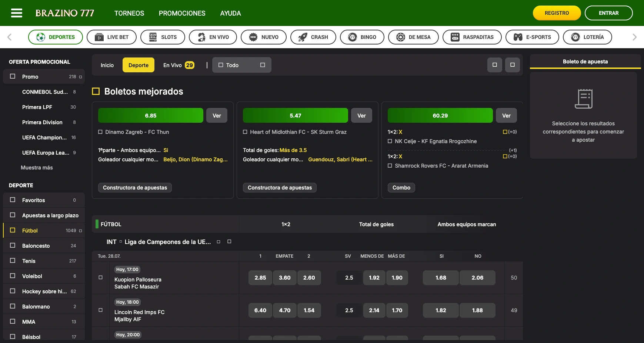Pick under 2.5 goals at 2.14

[374, 310]
